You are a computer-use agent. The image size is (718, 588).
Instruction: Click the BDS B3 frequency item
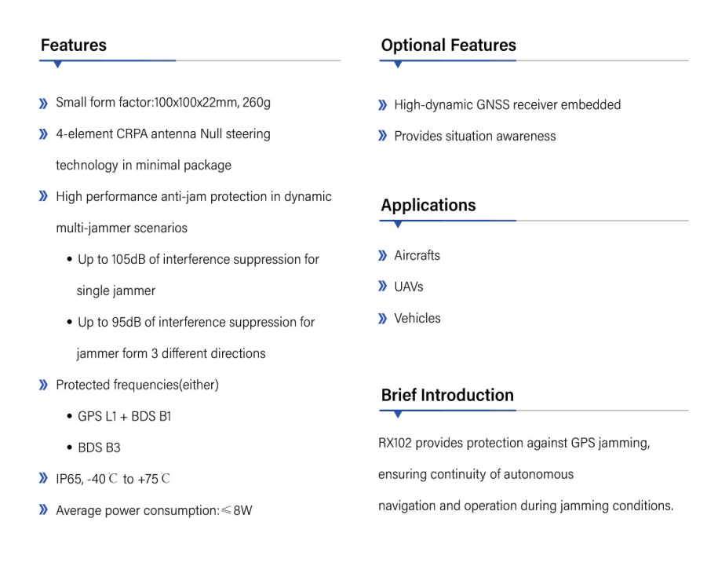tap(99, 447)
